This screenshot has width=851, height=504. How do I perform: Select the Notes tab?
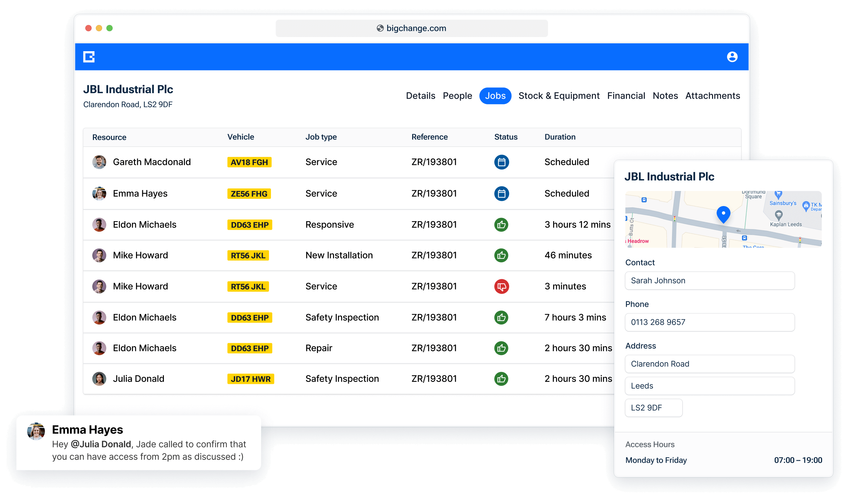pos(665,95)
